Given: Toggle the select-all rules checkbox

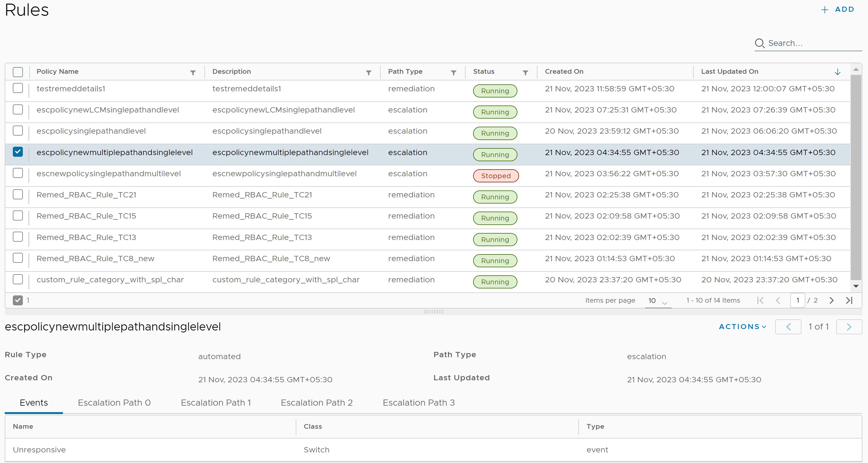Looking at the screenshot, I should (x=18, y=72).
